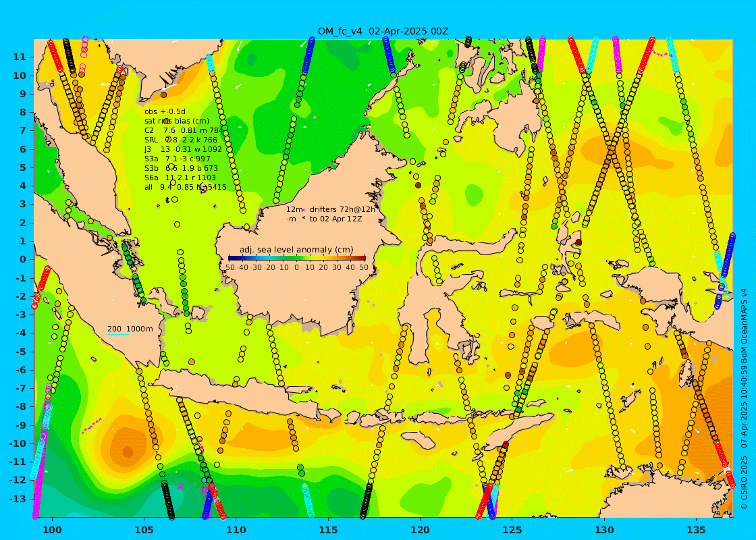Screen dimensions: 756x540
Task: Select the S3b satellite statistics row
Action: coord(182,168)
